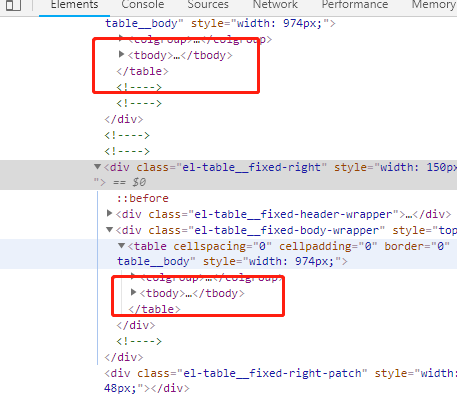
Task: Expand the el-table__fixed-header-wrapper div node
Action: coord(109,213)
